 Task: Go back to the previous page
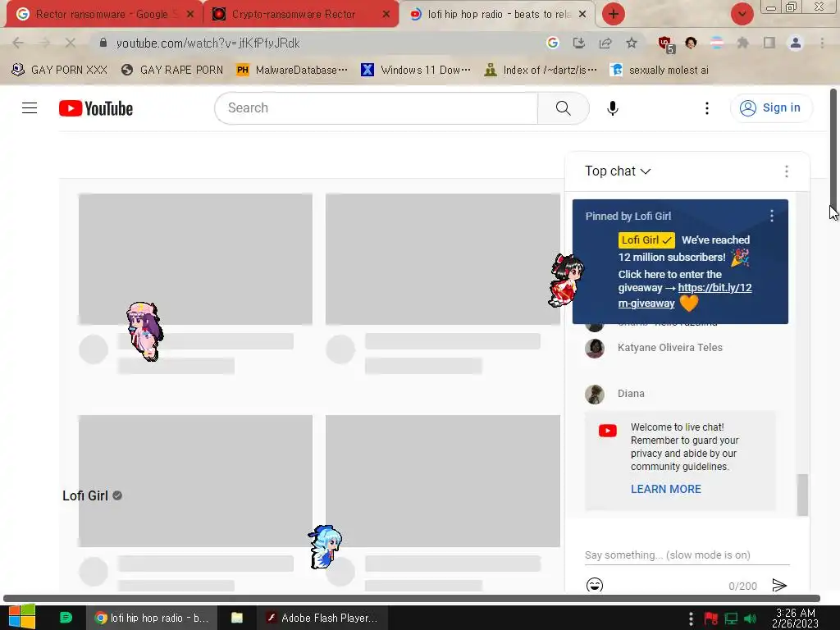(x=18, y=43)
